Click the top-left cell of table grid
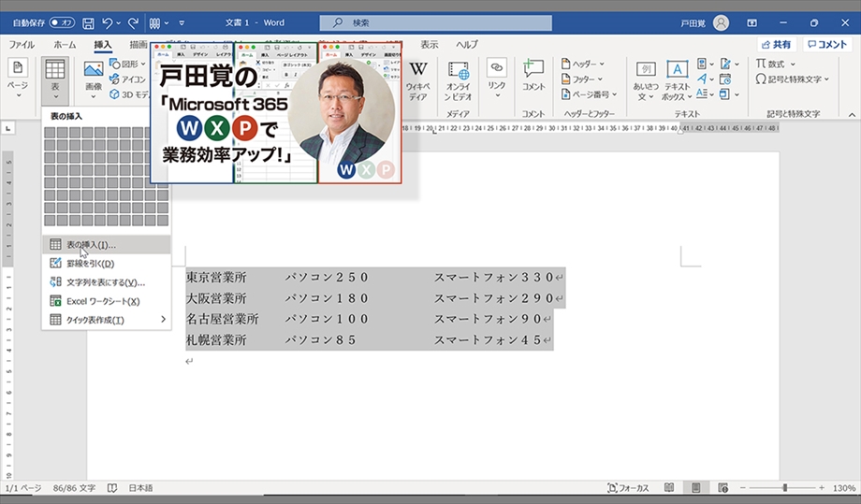The image size is (861, 504). click(x=50, y=133)
